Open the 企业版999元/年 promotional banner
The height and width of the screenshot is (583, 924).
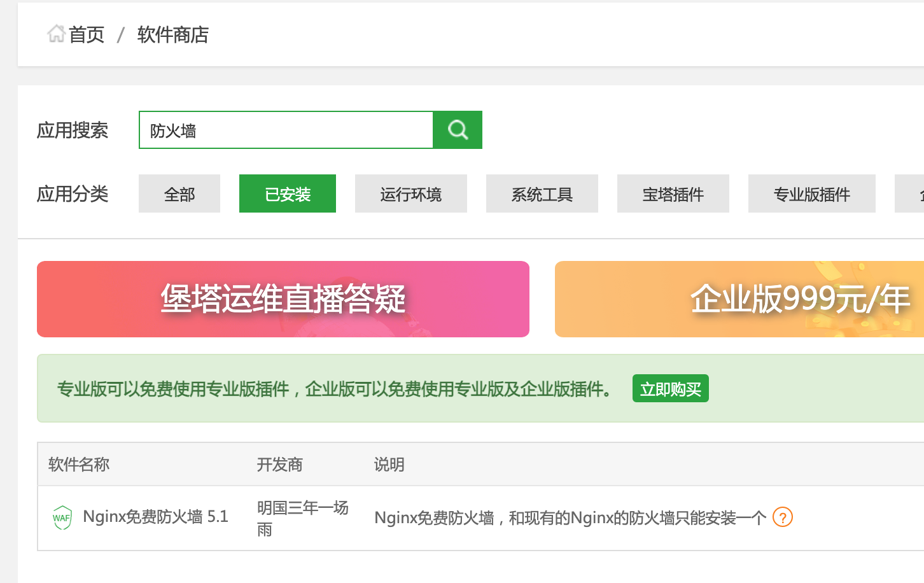pyautogui.click(x=739, y=299)
